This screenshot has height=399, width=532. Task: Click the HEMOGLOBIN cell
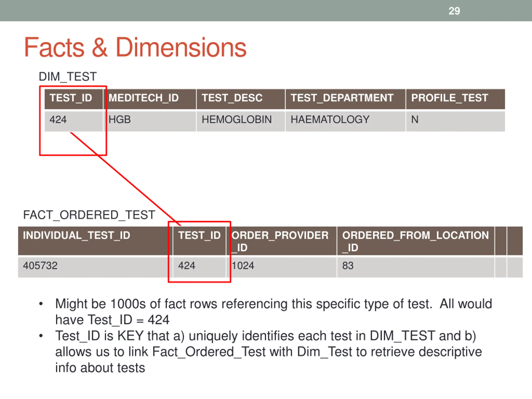240,121
